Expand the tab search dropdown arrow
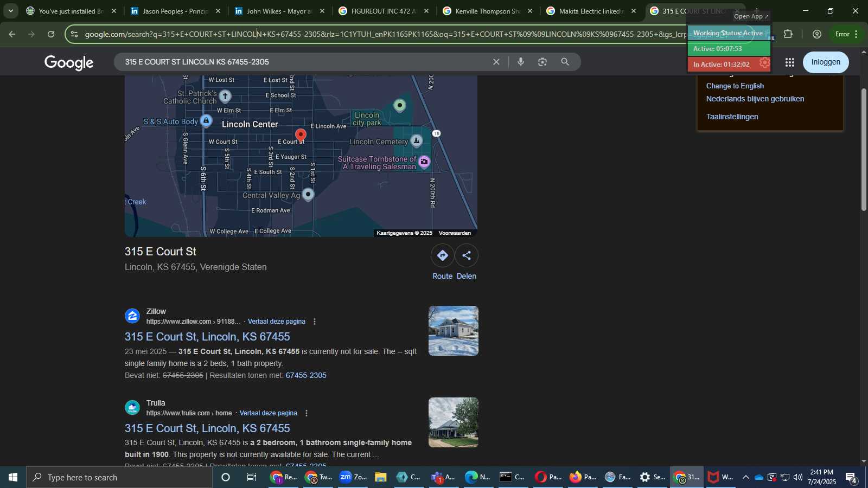The width and height of the screenshot is (868, 488). tap(10, 11)
